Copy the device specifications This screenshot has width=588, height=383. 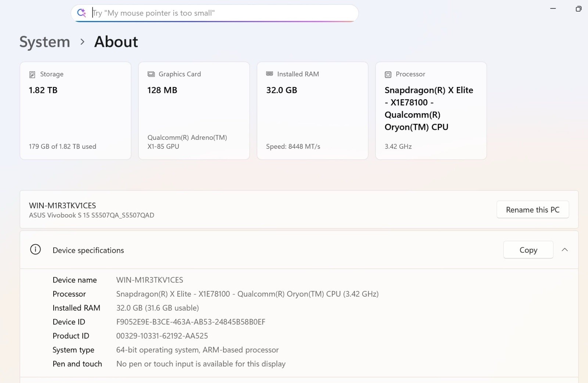coord(528,250)
